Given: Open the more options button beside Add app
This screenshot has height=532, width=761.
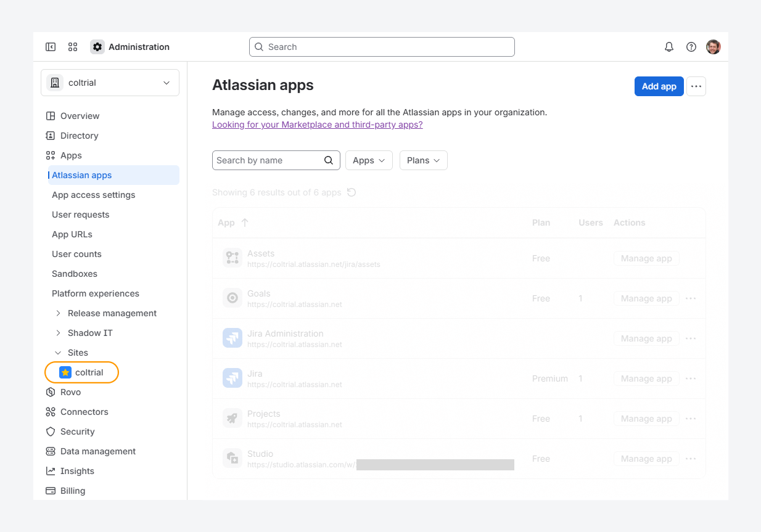Looking at the screenshot, I should 696,86.
